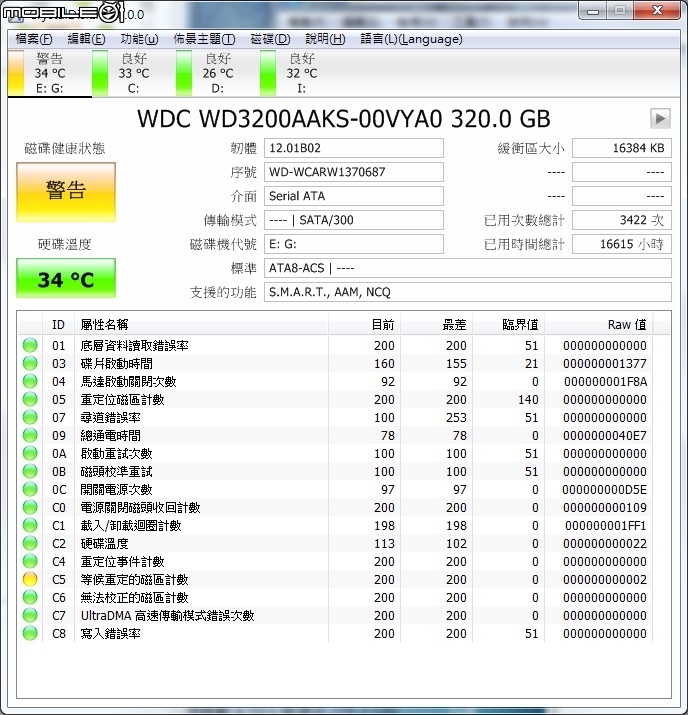Click the green status icon of row 05
Image resolution: width=688 pixels, height=715 pixels.
[x=30, y=399]
